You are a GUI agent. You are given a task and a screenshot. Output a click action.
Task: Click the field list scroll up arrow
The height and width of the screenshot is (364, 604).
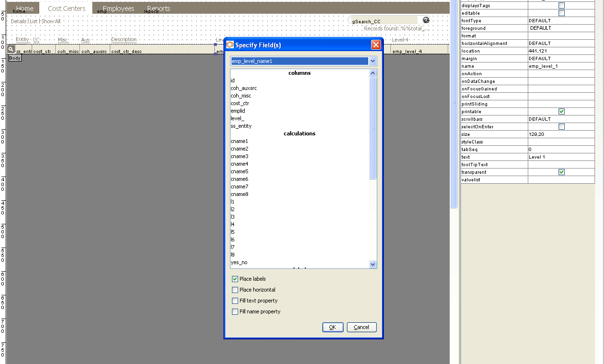pos(373,73)
